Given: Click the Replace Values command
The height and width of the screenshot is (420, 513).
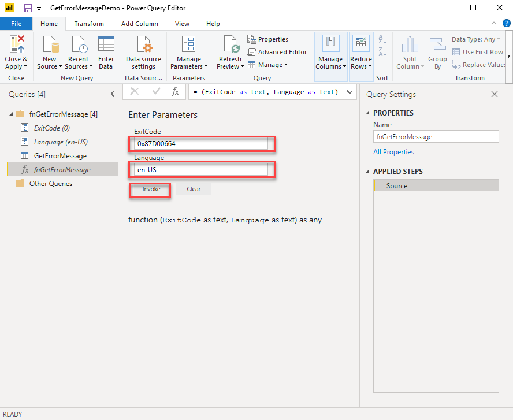Looking at the screenshot, I should [479, 65].
